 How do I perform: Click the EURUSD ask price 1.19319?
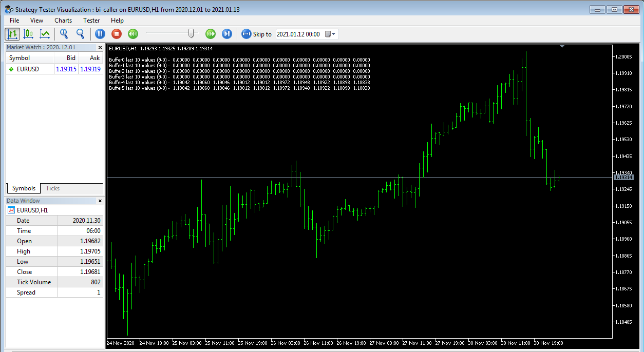click(x=90, y=69)
